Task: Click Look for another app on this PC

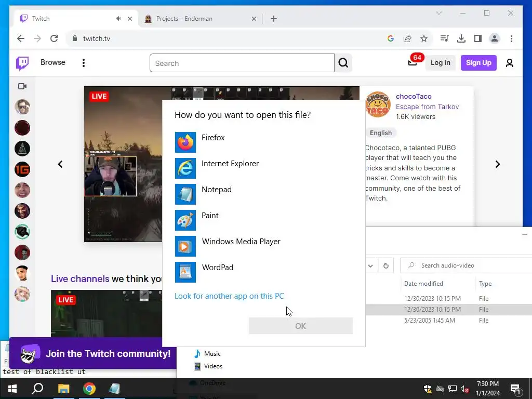Action: pyautogui.click(x=229, y=296)
